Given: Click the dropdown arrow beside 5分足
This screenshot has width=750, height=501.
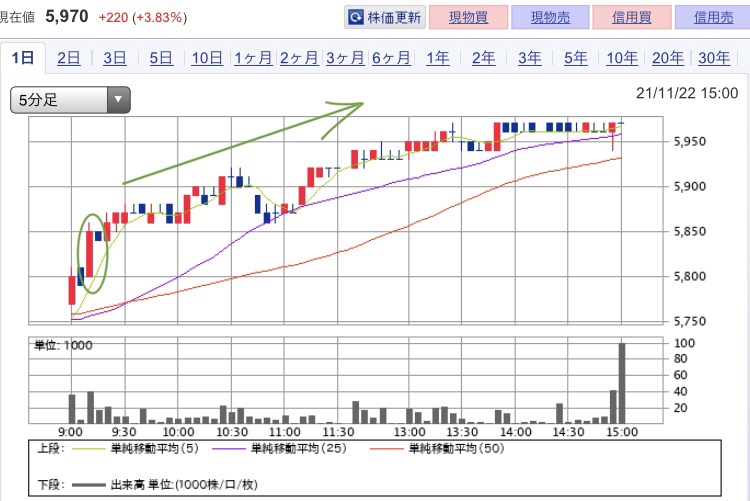Looking at the screenshot, I should [119, 100].
